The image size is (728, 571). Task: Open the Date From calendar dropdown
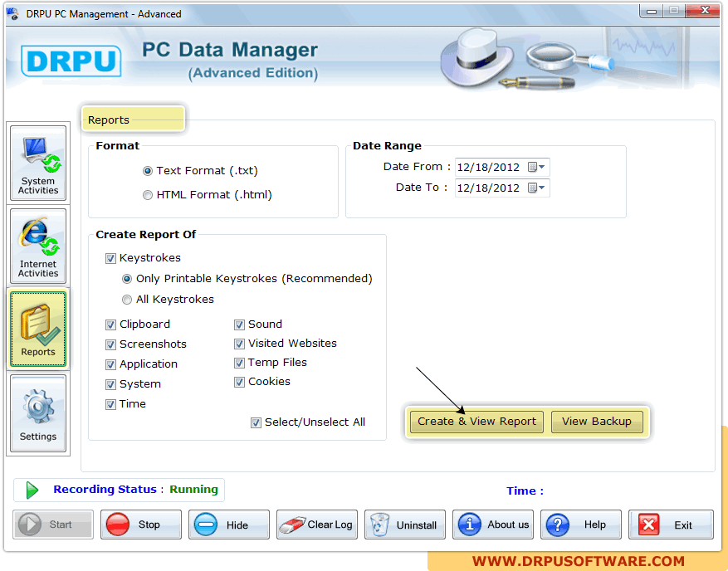[537, 167]
